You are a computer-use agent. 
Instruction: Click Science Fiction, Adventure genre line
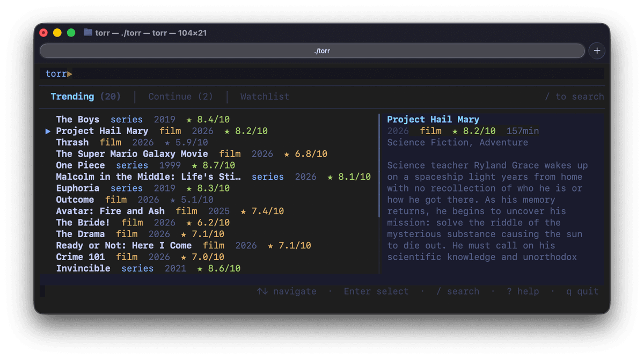457,142
